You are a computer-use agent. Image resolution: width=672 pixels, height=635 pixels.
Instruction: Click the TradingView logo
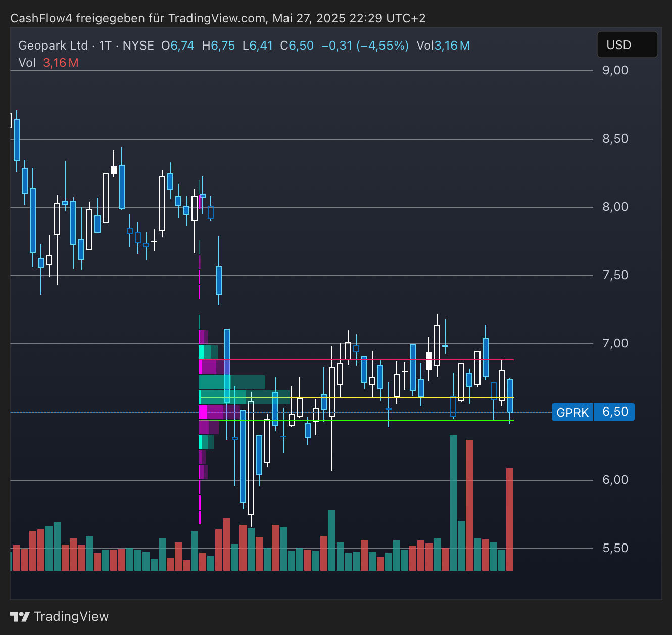[60, 617]
